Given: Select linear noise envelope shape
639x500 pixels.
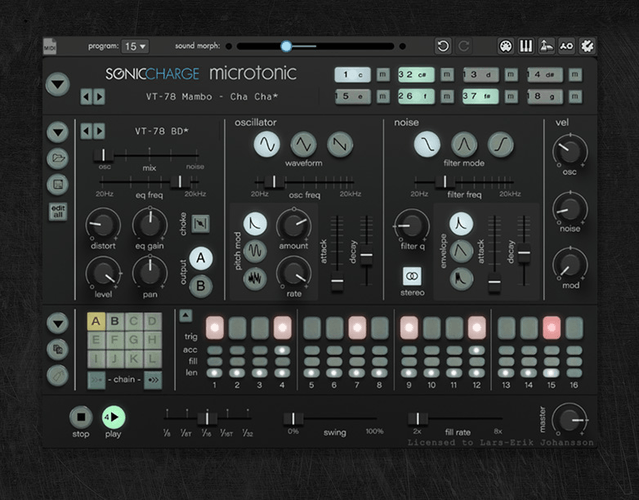Looking at the screenshot, I should tap(461, 251).
